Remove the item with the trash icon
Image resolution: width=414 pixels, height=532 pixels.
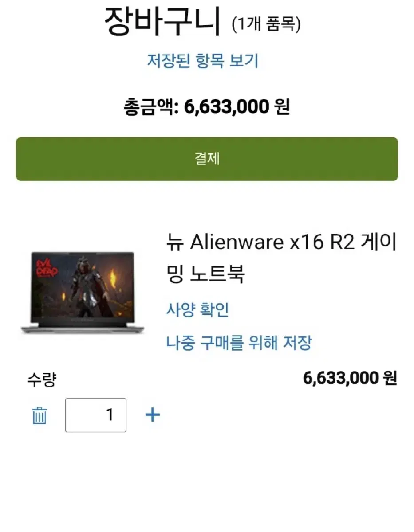39,415
